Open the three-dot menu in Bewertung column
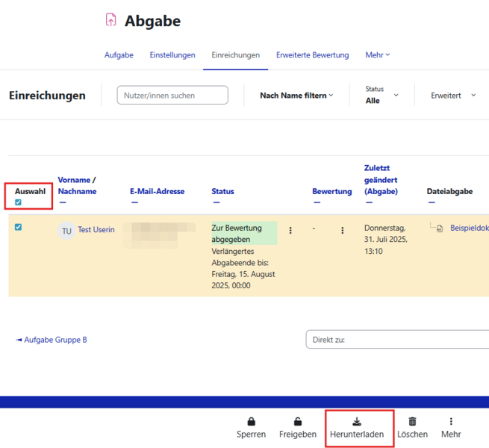489x448 pixels. click(343, 231)
